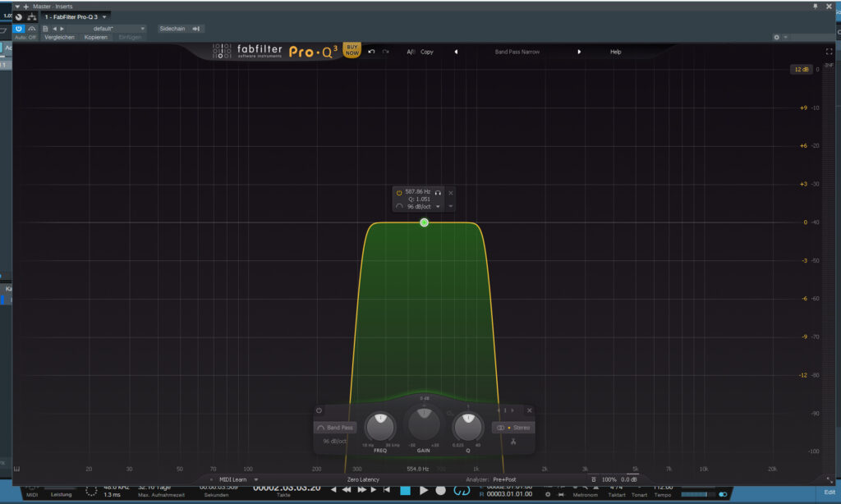Click the FREQ knob

(x=380, y=427)
